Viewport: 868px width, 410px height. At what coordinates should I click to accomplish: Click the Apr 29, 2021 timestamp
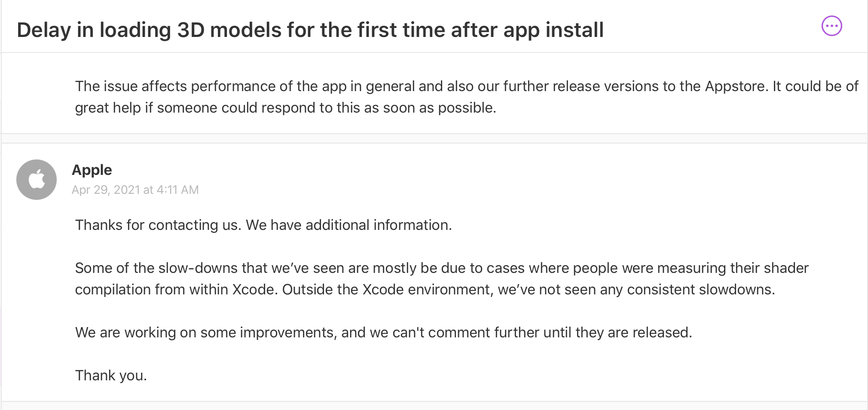click(135, 190)
